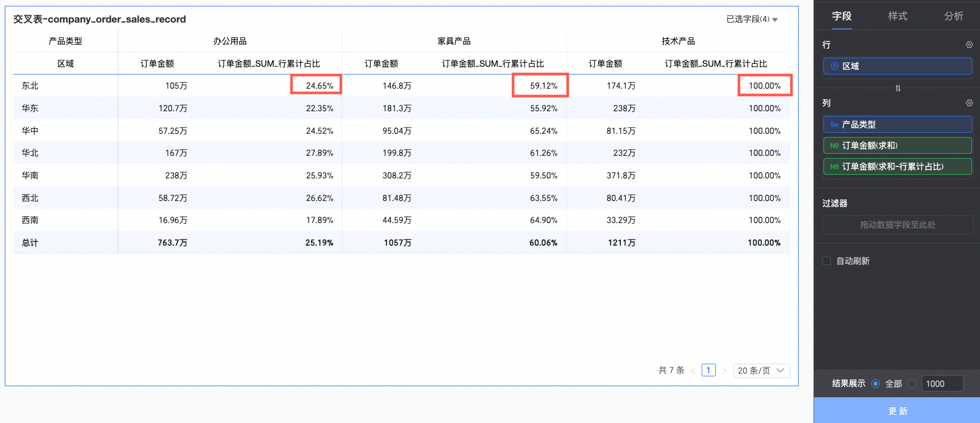The width and height of the screenshot is (980, 423).
Task: Click the 家具产品 column header
Action: pos(454,41)
